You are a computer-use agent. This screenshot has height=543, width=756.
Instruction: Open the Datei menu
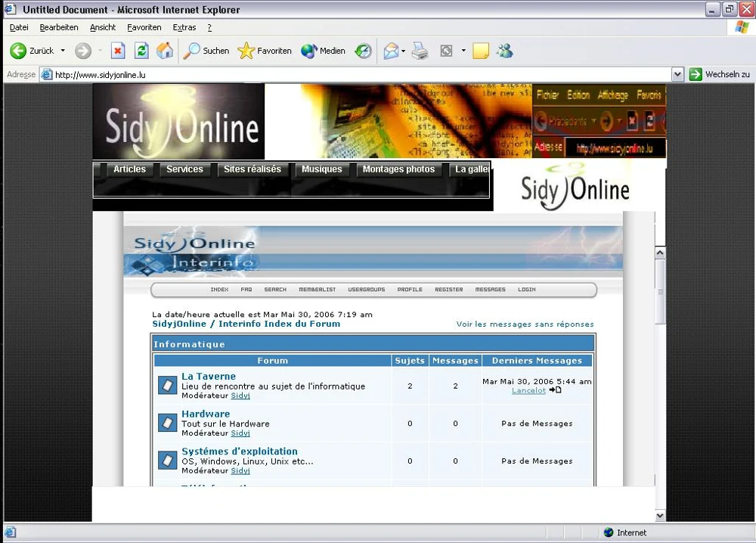pos(19,27)
